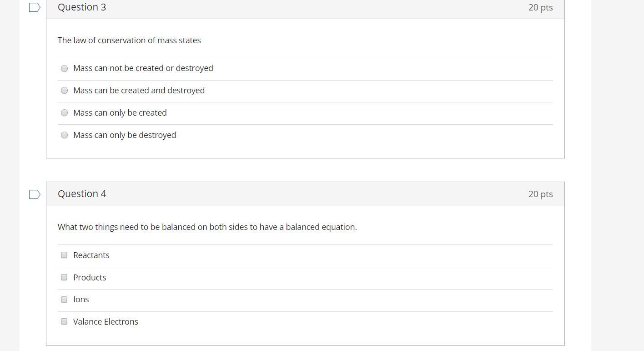This screenshot has height=351, width=644.
Task: Check the Reactants checkbox
Action: point(64,255)
